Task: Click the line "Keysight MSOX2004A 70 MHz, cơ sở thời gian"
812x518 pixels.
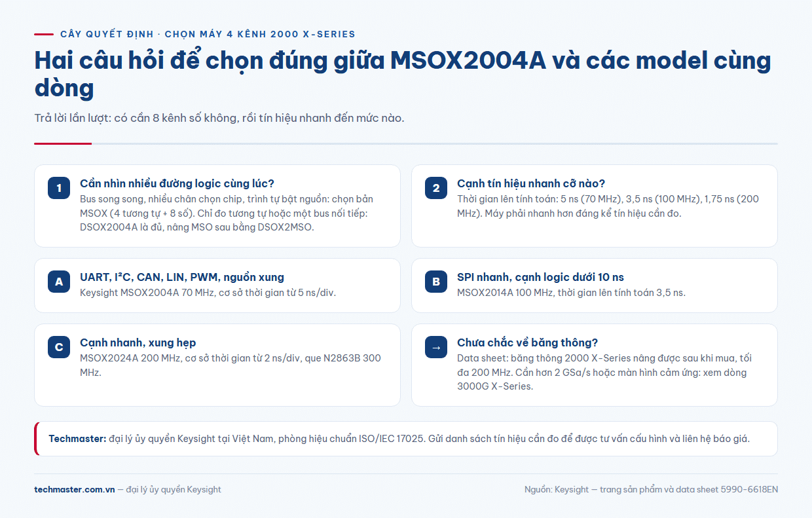Action: pyautogui.click(x=208, y=293)
